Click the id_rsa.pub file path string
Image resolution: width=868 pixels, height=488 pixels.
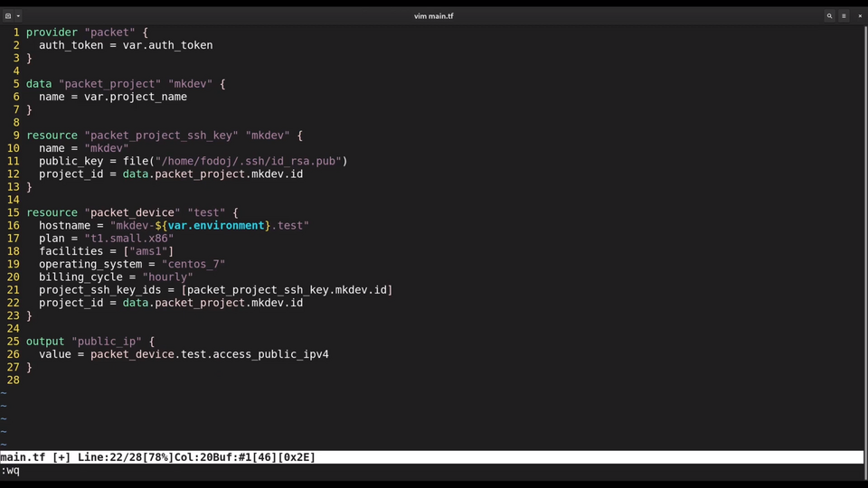pyautogui.click(x=249, y=161)
